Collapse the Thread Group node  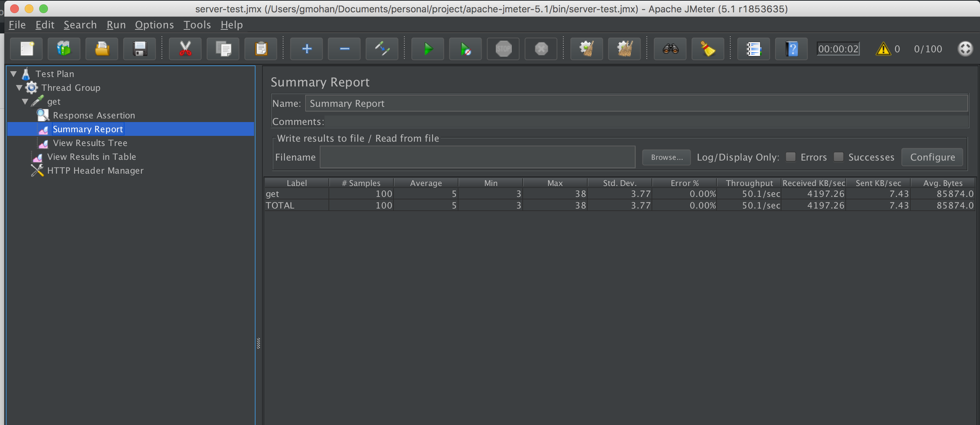19,88
